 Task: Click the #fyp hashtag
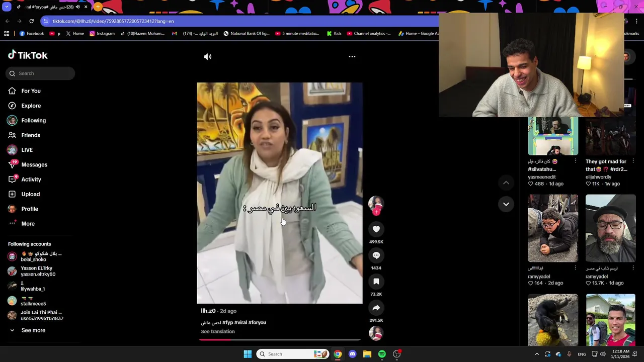(228, 322)
